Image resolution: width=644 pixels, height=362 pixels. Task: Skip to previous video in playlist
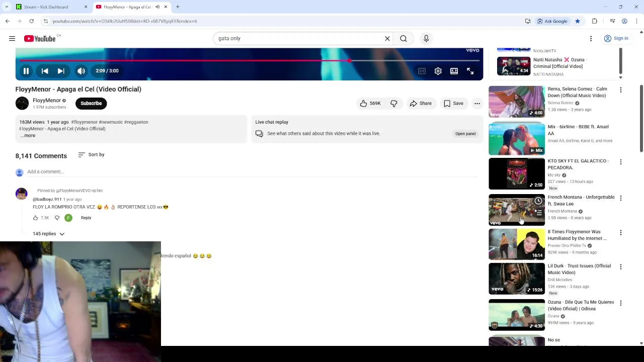coord(45,71)
